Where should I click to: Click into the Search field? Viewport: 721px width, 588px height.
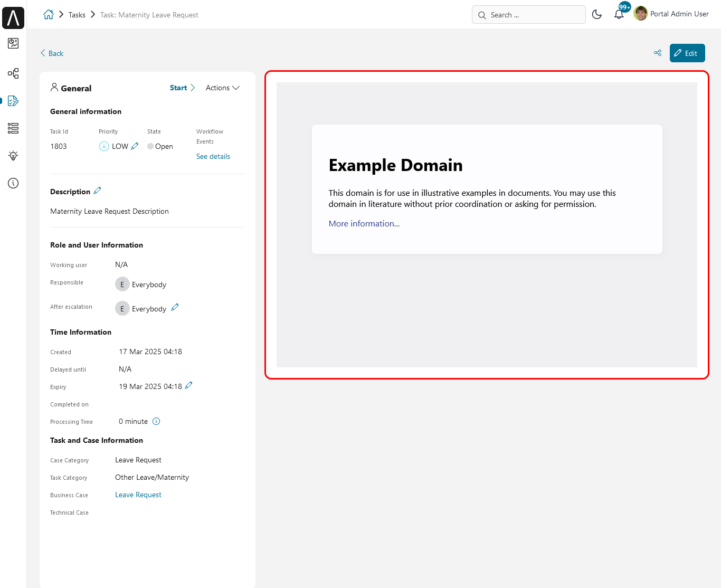529,15
